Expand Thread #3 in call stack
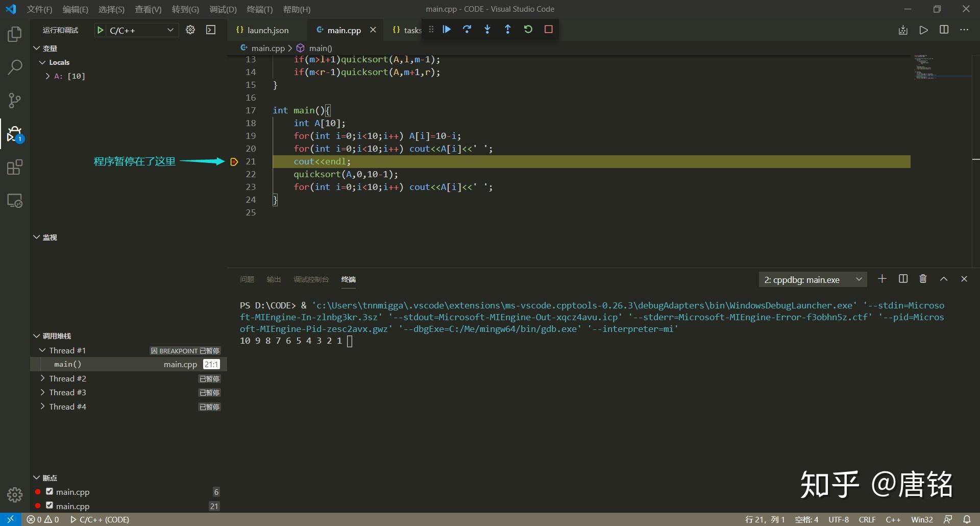980x526 pixels. (x=42, y=392)
